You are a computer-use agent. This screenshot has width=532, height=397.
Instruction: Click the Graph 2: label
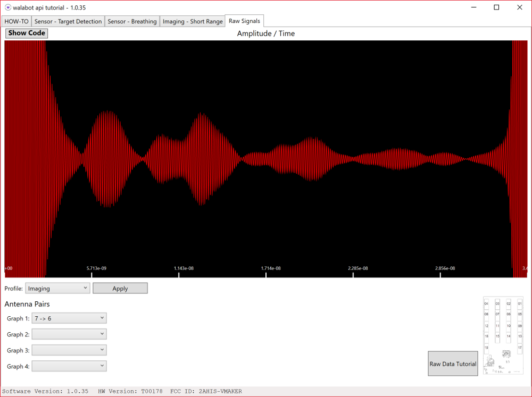pos(18,335)
